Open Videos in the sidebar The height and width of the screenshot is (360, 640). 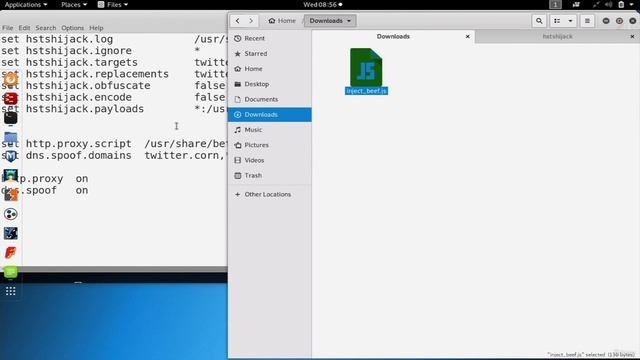pyautogui.click(x=269, y=160)
